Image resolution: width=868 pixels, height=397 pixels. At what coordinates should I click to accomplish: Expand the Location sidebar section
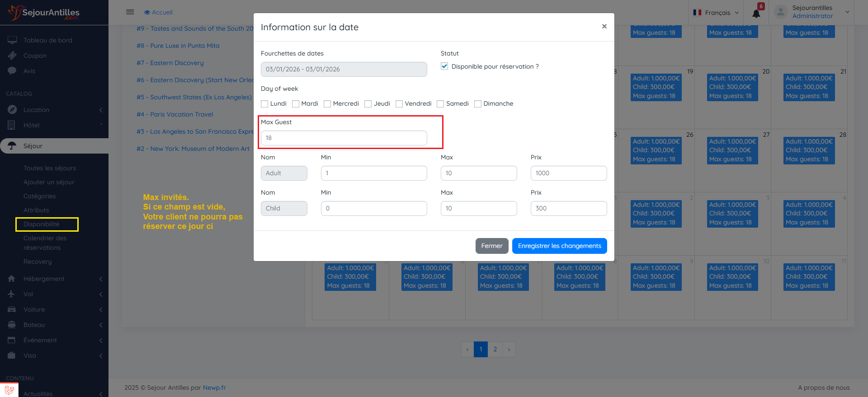pyautogui.click(x=36, y=110)
